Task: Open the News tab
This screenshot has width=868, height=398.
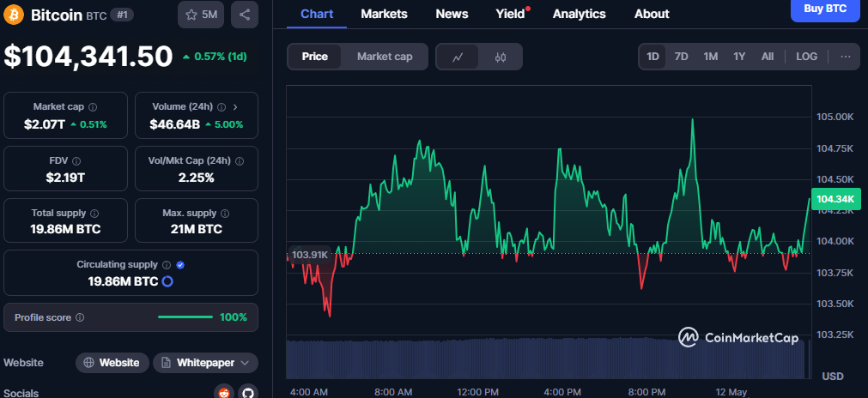Action: click(x=452, y=14)
